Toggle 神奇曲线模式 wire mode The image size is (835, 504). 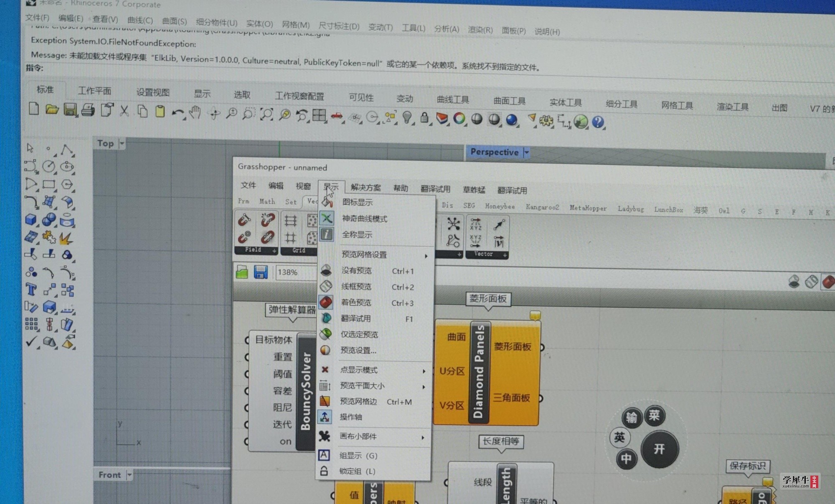[364, 219]
